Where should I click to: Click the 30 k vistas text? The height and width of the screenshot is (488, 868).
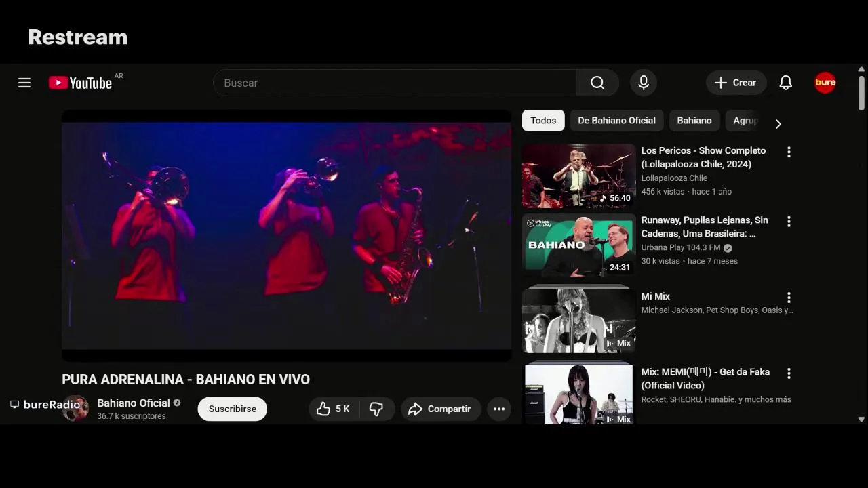(x=660, y=261)
